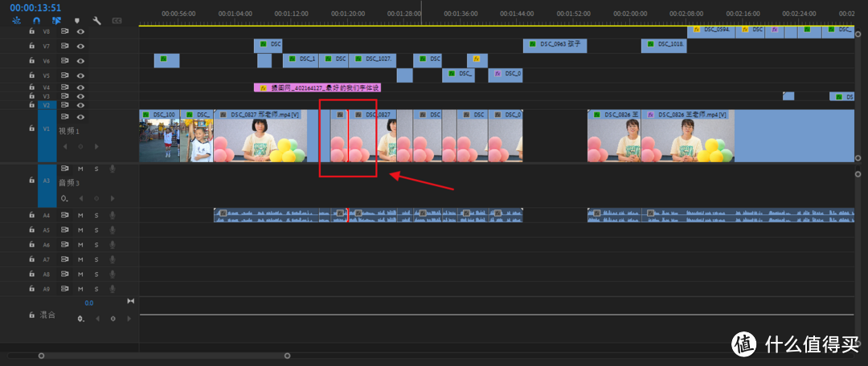Hide track V7 with eye icon
868x366 pixels.
pyautogui.click(x=81, y=47)
